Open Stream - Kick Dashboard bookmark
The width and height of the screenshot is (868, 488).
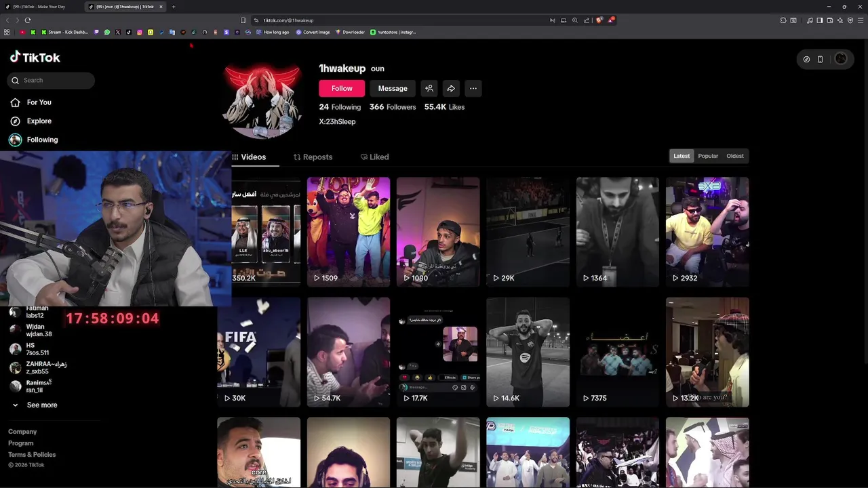(x=65, y=32)
